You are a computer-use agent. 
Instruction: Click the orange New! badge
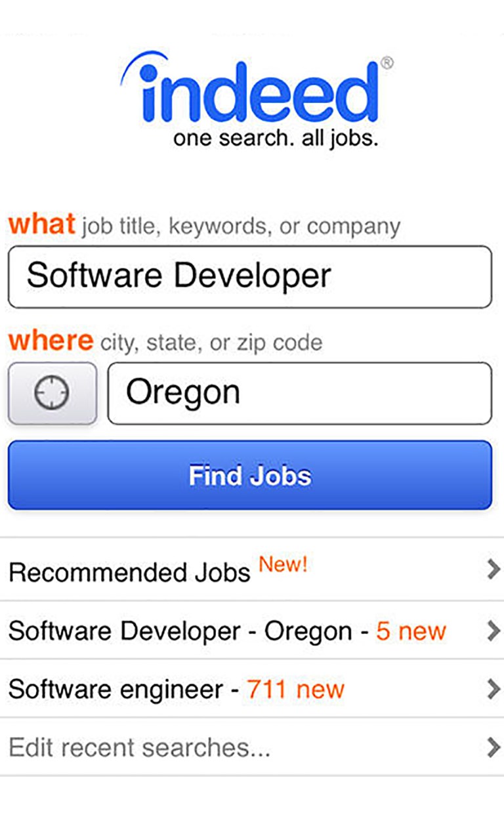283,564
